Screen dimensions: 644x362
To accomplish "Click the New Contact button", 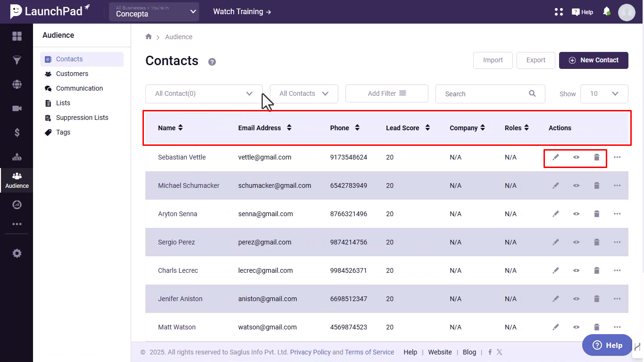I will [x=594, y=60].
